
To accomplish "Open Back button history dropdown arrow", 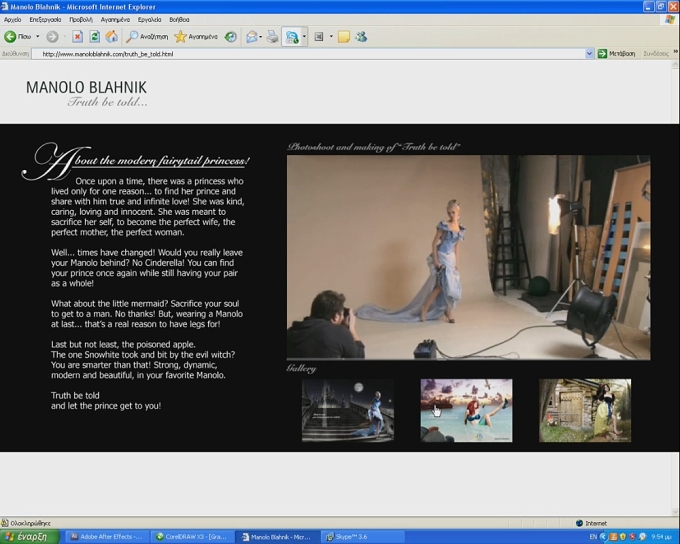I will 38,37.
